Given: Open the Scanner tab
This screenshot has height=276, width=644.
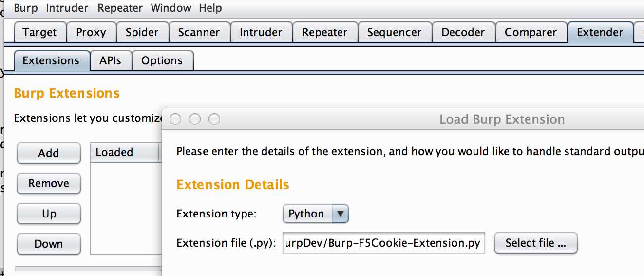Looking at the screenshot, I should click(199, 32).
